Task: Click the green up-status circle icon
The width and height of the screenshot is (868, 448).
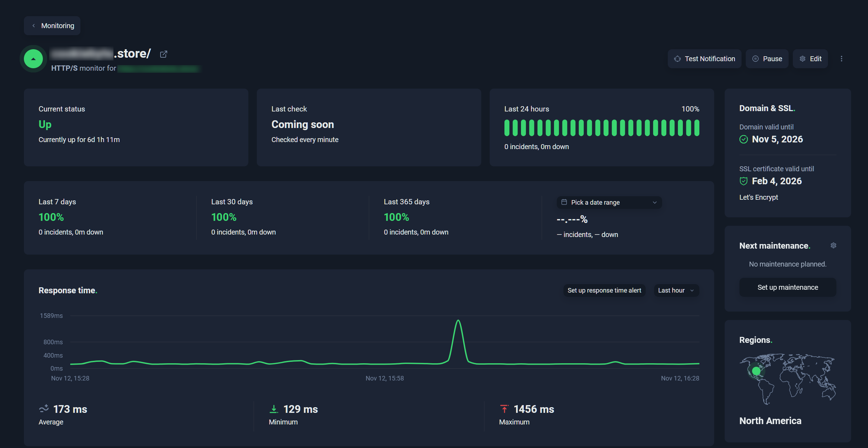Action: tap(33, 59)
